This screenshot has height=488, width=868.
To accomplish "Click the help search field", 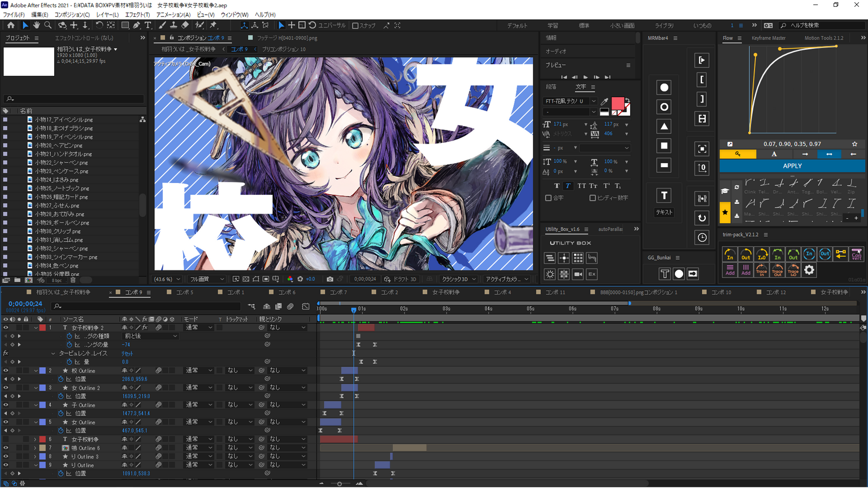I will point(822,25).
